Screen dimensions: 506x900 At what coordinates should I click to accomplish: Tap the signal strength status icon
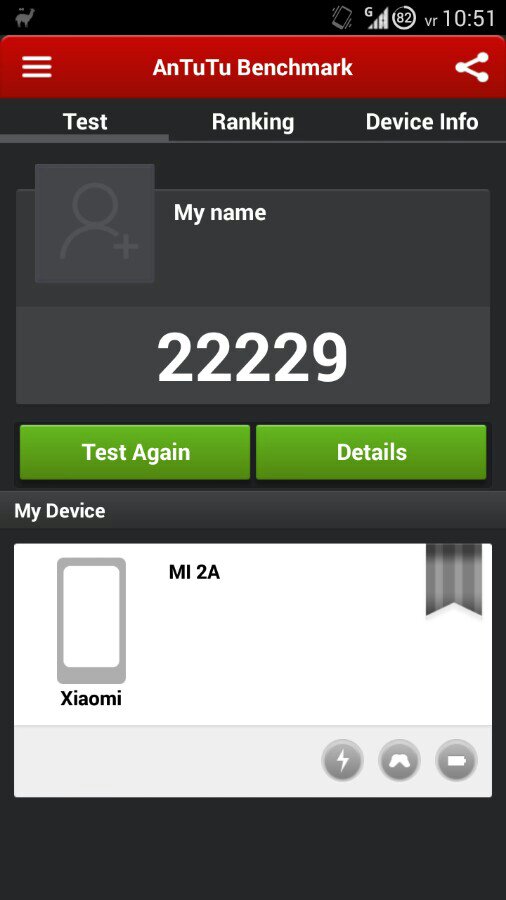click(x=377, y=18)
